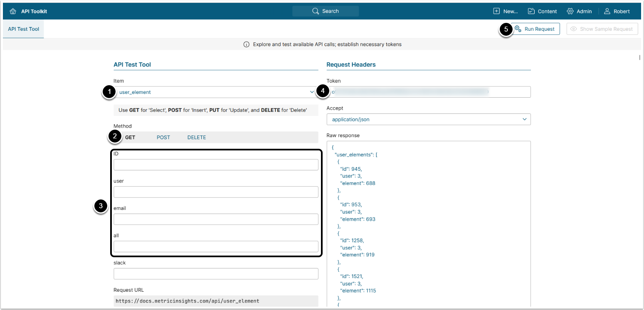The image size is (644, 310).
Task: Focus the ID input field
Action: click(x=216, y=165)
